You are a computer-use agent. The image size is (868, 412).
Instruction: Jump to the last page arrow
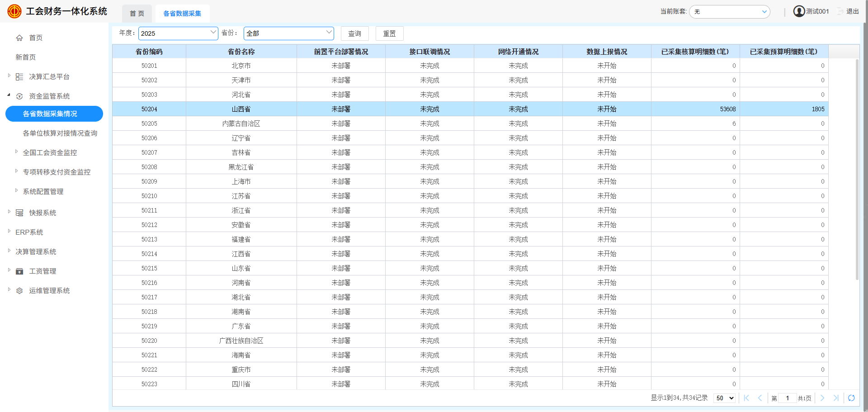pos(836,398)
